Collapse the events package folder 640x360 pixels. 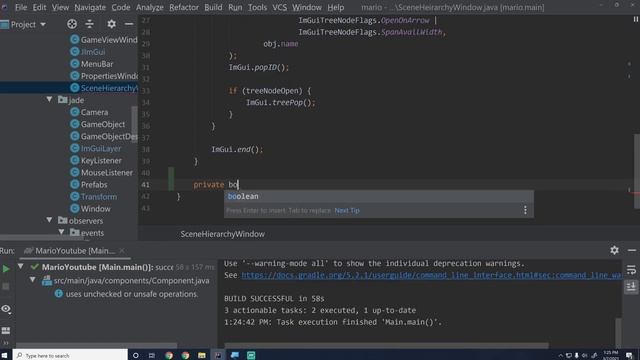click(61, 232)
